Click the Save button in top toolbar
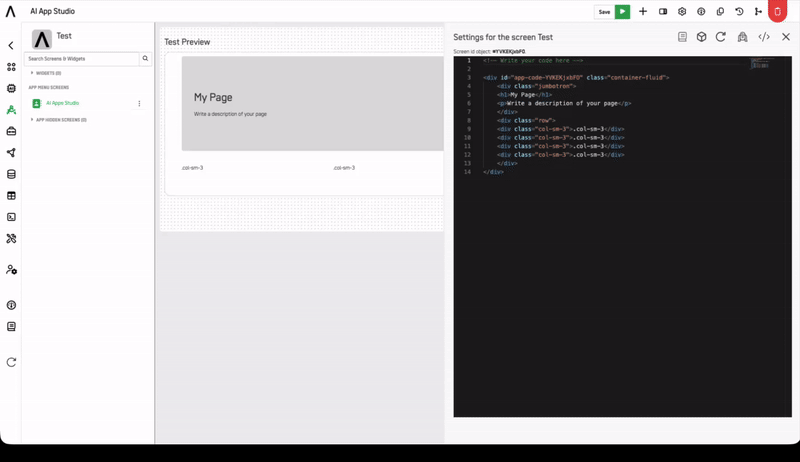The width and height of the screenshot is (800, 462). (x=604, y=12)
